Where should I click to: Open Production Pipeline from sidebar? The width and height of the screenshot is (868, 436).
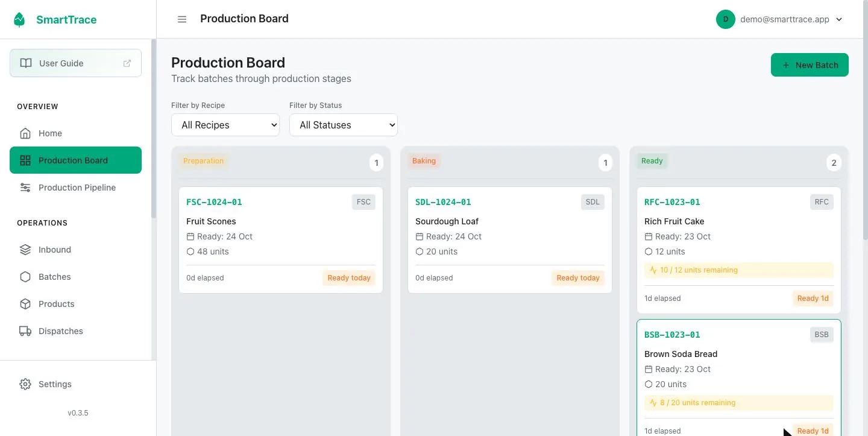click(x=75, y=188)
